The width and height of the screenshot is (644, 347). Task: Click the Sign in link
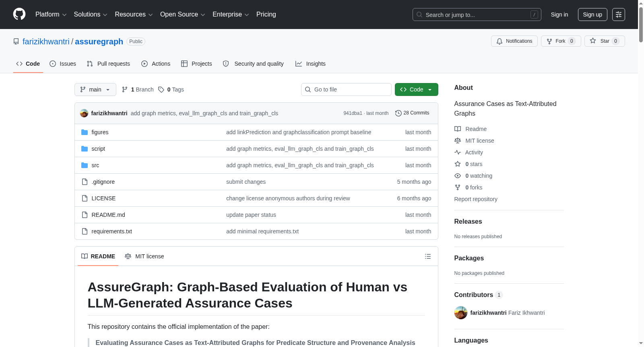coord(559,15)
